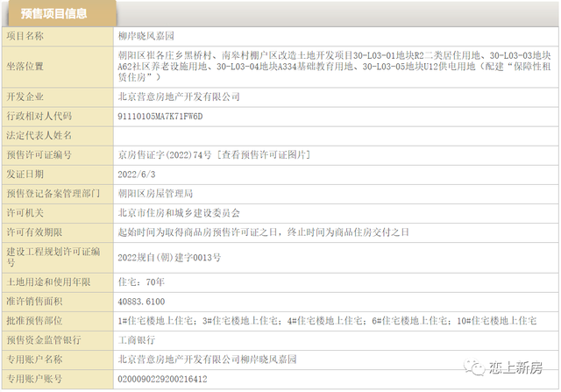Click the 坐落位置 label cell
This screenshot has width=561, height=392.
pyautogui.click(x=58, y=67)
